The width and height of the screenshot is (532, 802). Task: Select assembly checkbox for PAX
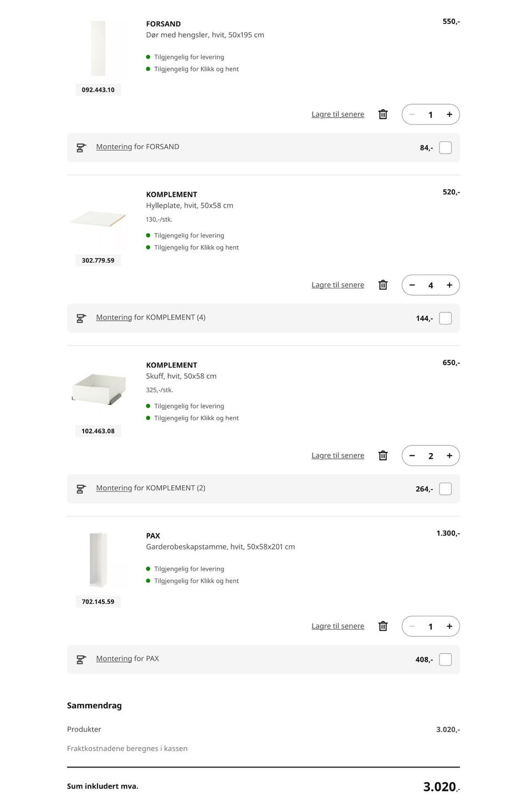click(445, 659)
